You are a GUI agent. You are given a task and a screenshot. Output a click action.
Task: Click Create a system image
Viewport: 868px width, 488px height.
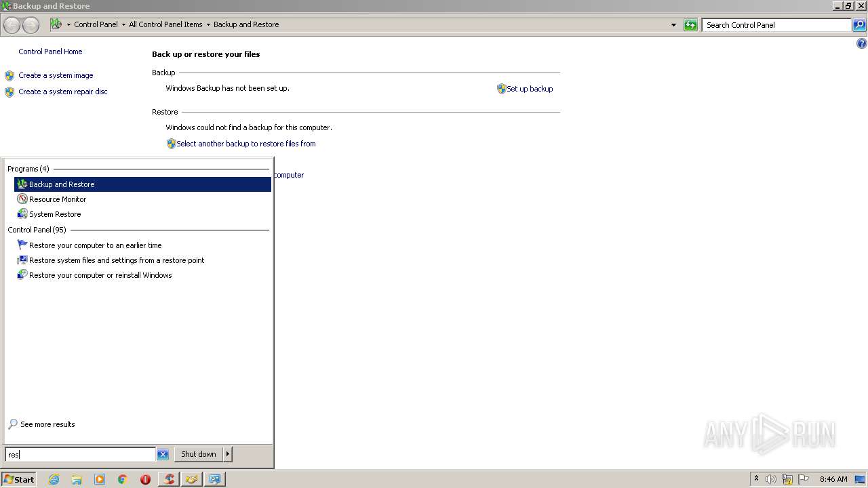tap(56, 75)
